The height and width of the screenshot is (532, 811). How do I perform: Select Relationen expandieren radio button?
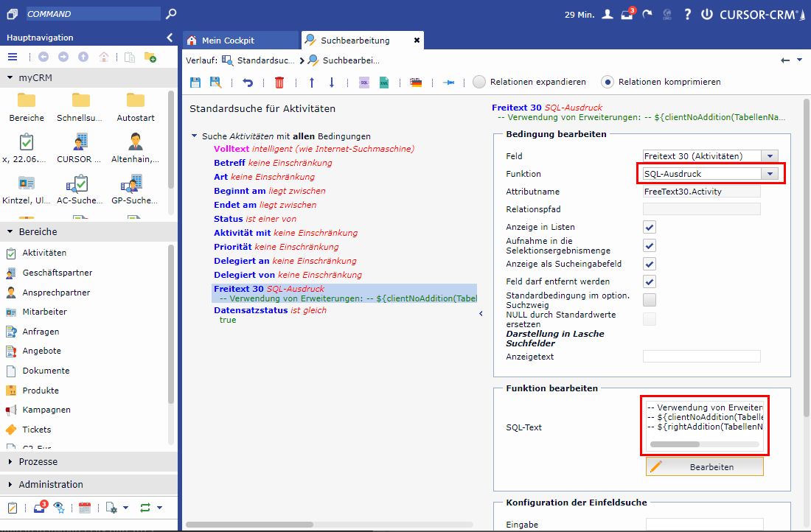click(479, 82)
